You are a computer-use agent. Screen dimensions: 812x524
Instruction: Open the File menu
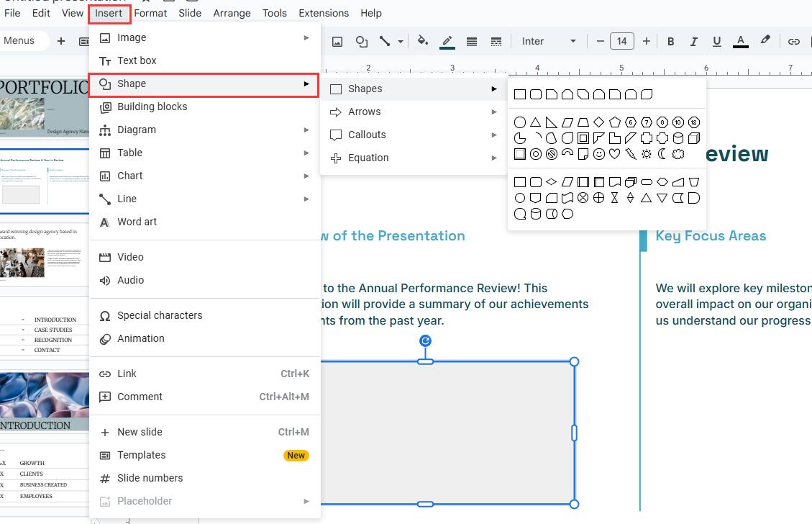pos(12,13)
